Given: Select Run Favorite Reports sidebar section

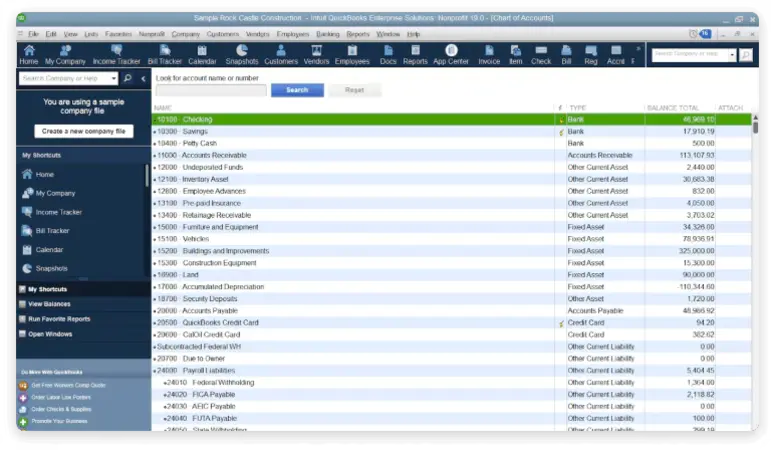Looking at the screenshot, I should pyautogui.click(x=83, y=319).
